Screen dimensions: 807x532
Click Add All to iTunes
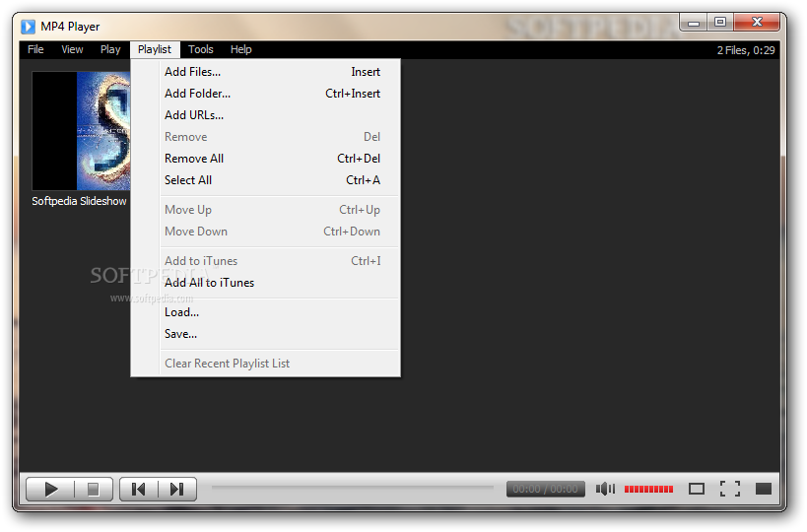click(266, 283)
